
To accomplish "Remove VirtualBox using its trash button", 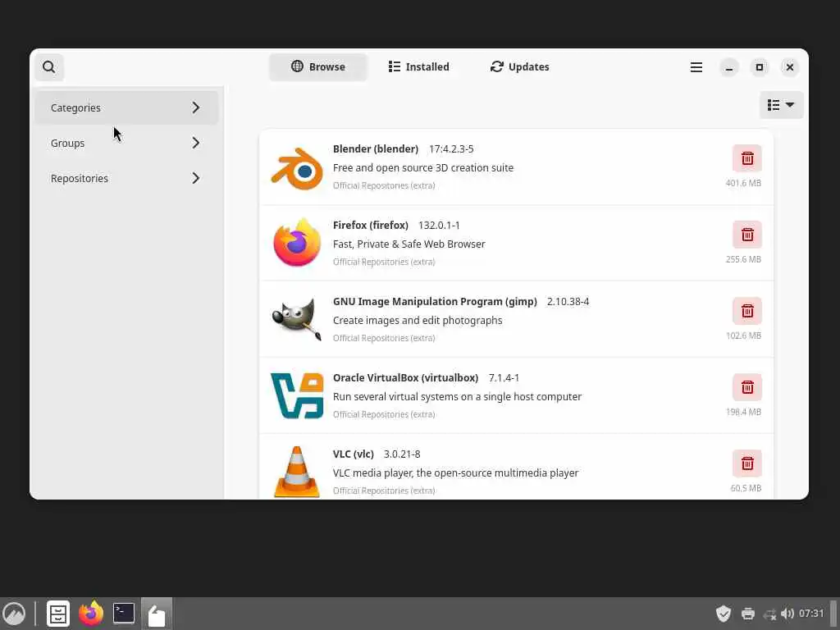I will click(746, 387).
